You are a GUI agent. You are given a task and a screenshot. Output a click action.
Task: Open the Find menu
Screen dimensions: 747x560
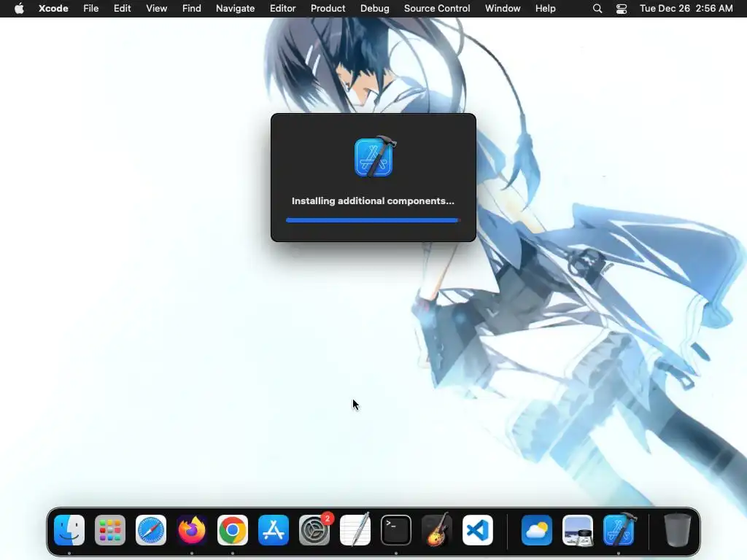point(192,9)
